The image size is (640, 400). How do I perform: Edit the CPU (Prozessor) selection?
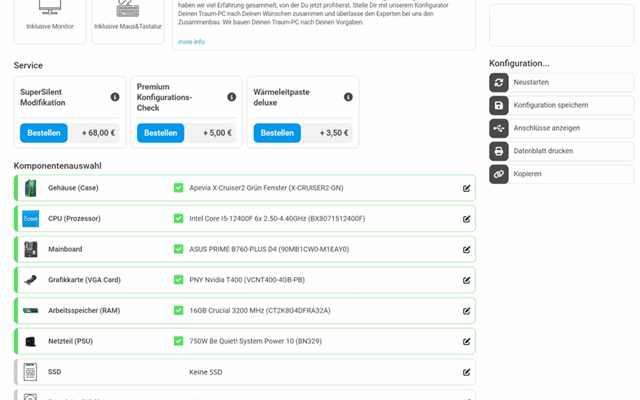click(466, 219)
